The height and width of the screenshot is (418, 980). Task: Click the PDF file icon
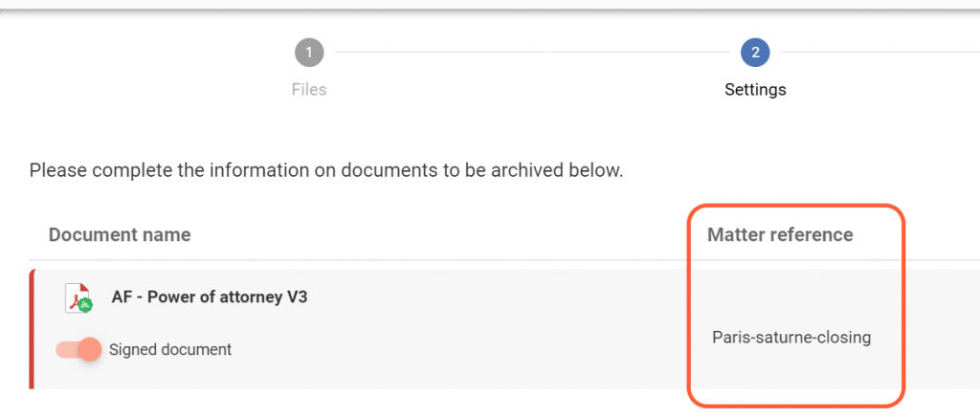(x=76, y=297)
